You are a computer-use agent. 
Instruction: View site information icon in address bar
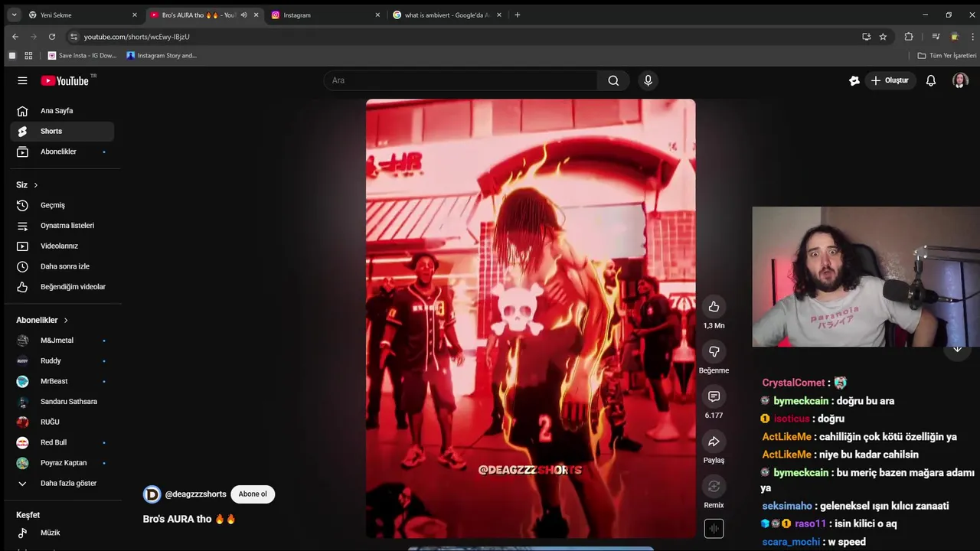73,36
